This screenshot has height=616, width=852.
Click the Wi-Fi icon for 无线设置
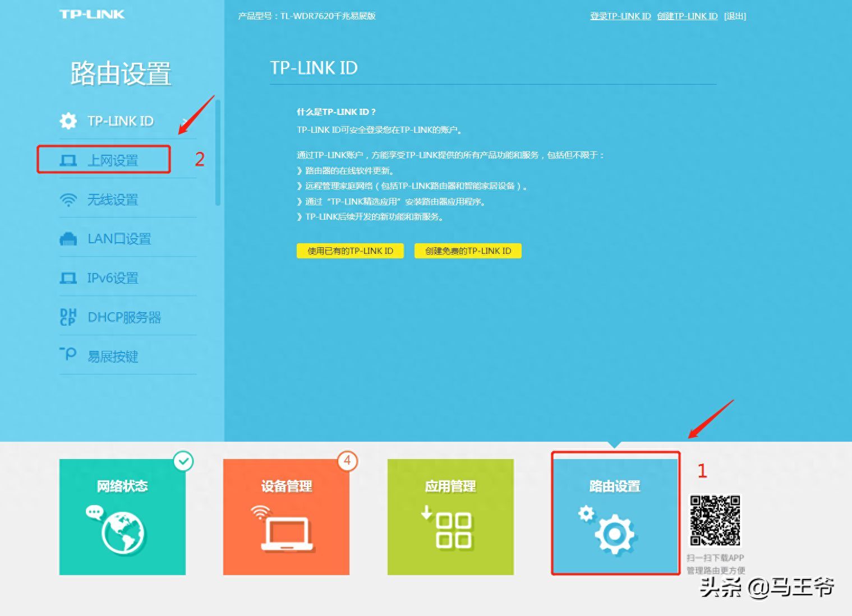click(x=68, y=200)
